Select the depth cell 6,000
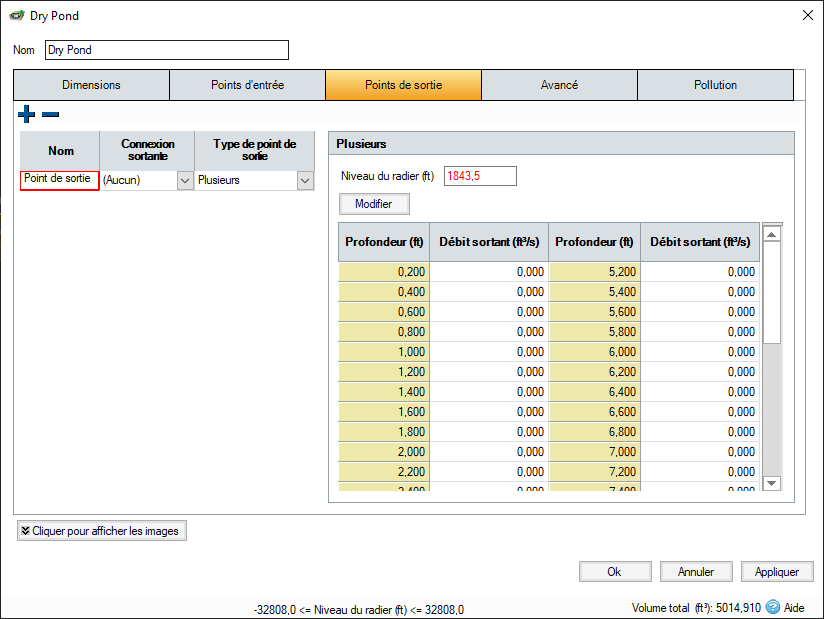The image size is (824, 619). (595, 352)
